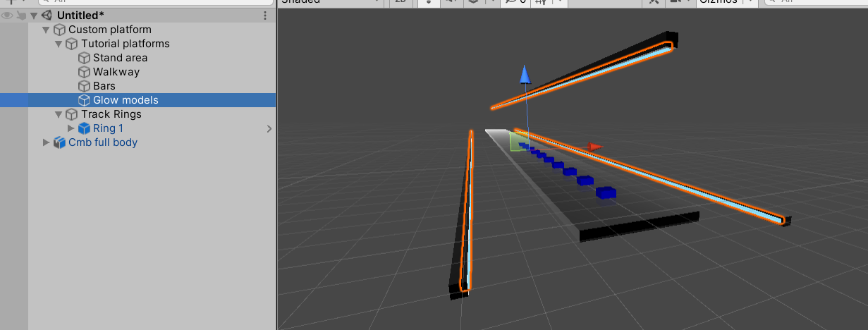Collapse the Custom platform foldout arrow
Screen dimensions: 868x330
(47, 30)
